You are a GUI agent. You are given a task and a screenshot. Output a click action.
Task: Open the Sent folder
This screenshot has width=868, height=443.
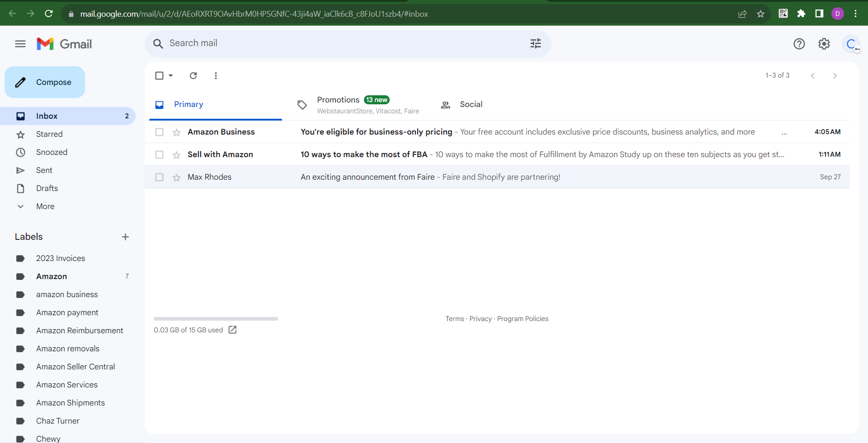(68, 170)
